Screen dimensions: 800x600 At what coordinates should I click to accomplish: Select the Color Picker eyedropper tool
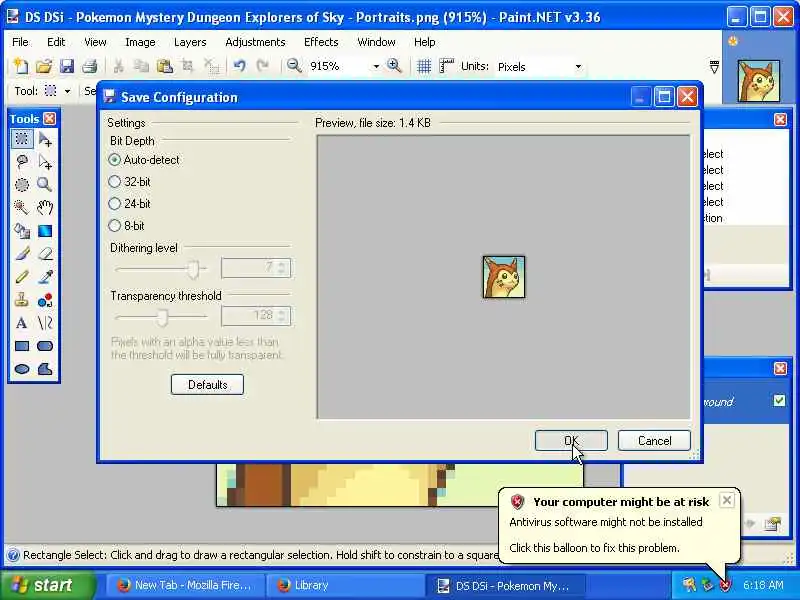pos(45,277)
